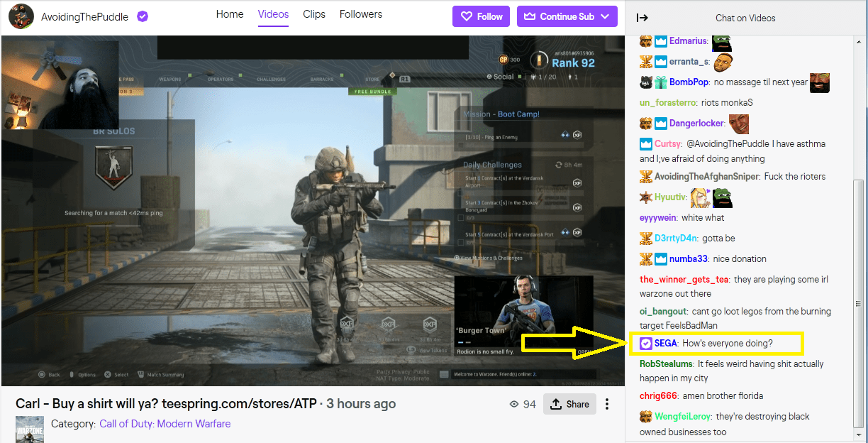Click the video title Carl - Buy a shirt
This screenshot has width=868, height=443.
(166, 404)
